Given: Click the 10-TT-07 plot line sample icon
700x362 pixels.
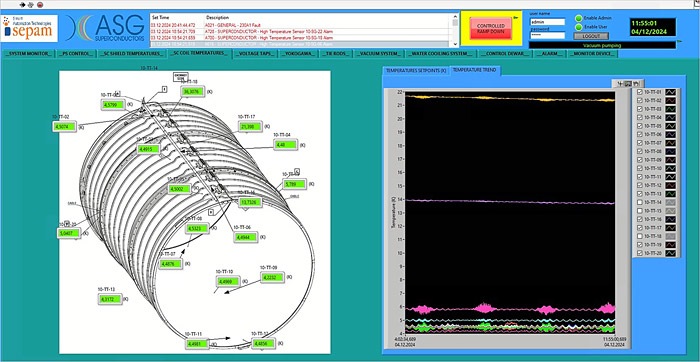Looking at the screenshot, I should pyautogui.click(x=671, y=142).
